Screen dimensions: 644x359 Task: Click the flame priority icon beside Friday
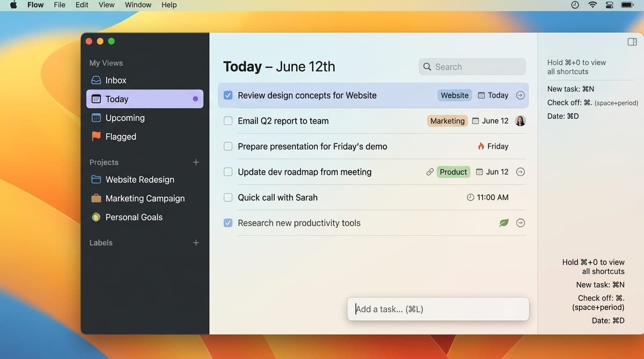point(481,146)
